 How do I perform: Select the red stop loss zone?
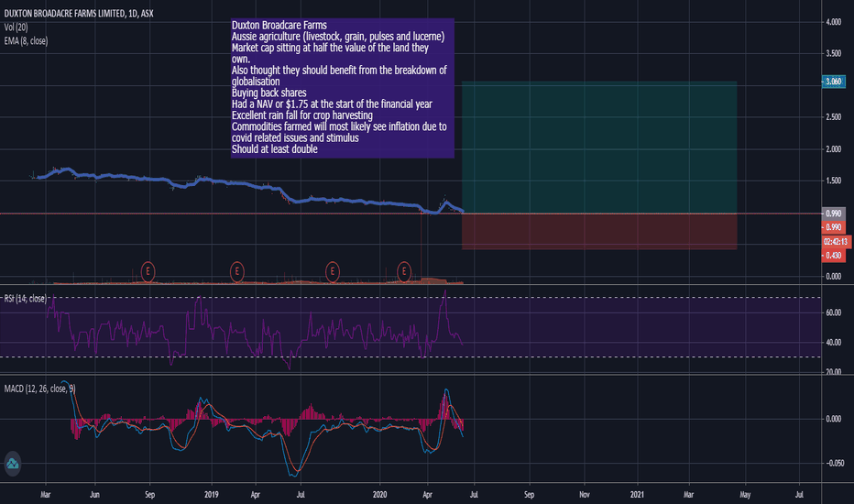point(599,232)
